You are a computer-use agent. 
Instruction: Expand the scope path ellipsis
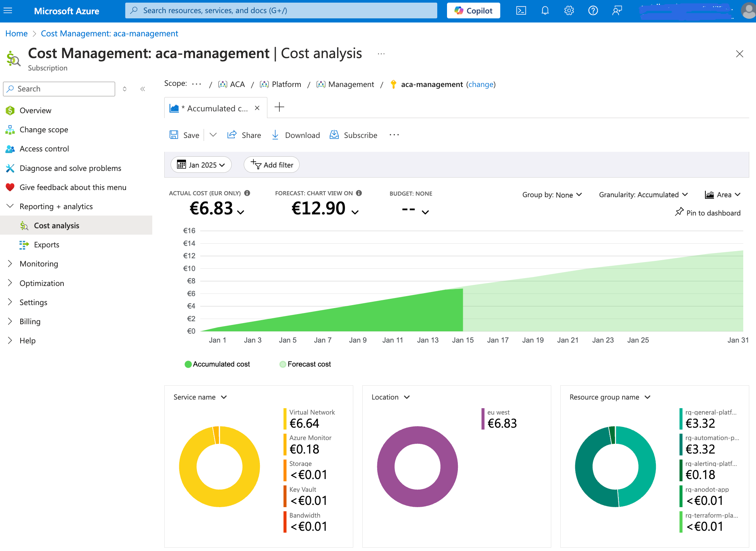tap(196, 84)
